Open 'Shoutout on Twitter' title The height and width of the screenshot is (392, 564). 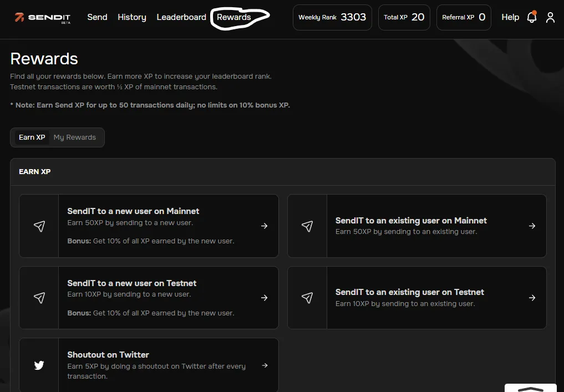point(108,355)
